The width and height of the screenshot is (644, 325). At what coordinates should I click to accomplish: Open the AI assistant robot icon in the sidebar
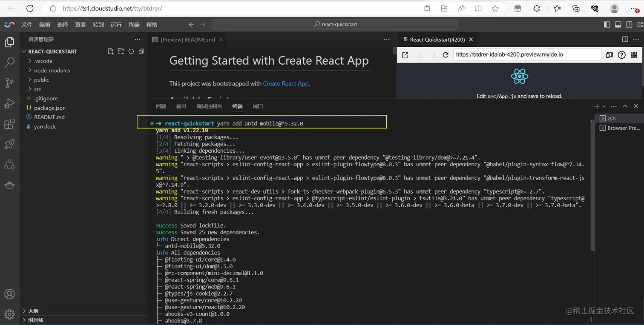click(9, 185)
